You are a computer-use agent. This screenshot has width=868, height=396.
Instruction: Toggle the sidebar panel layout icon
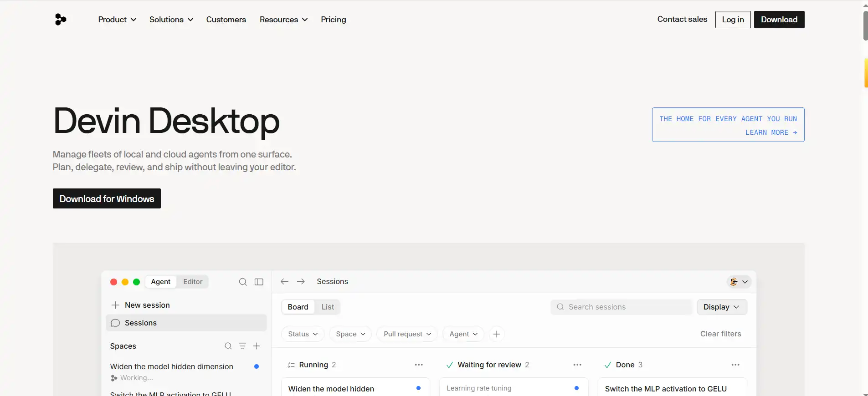click(x=259, y=282)
